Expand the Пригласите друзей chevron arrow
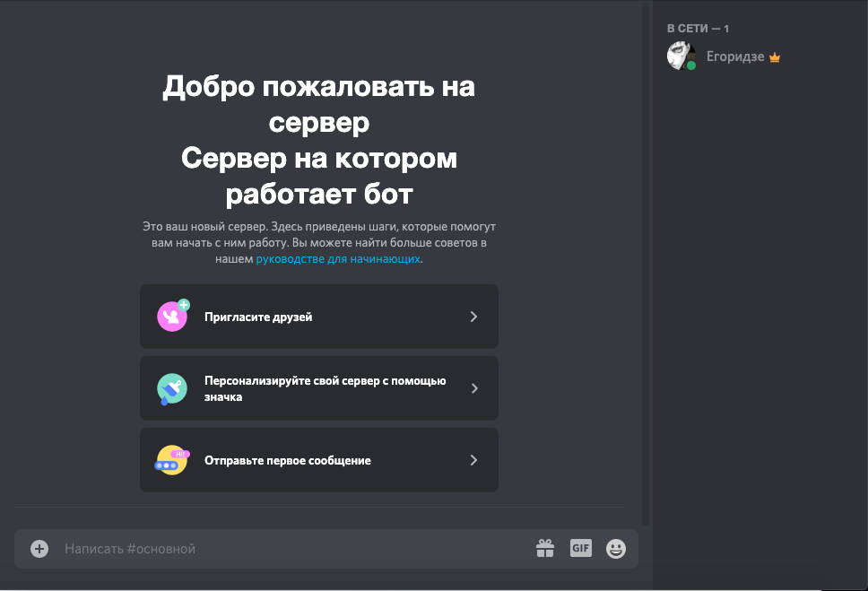 [x=473, y=317]
